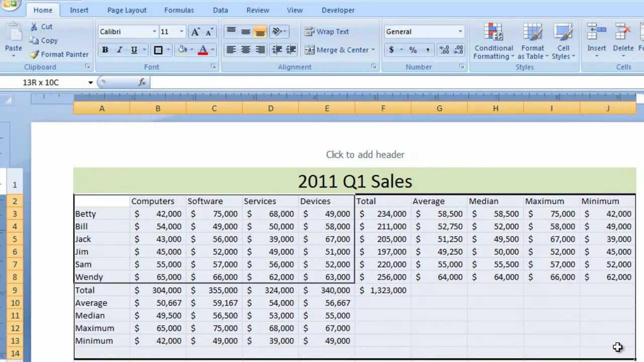
Task: Open the General number format dropdown
Action: tap(460, 32)
